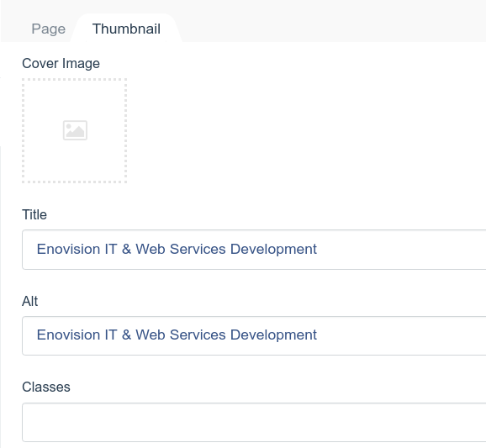Click the Alt field label
Viewport: 486px width, 448px height.
point(29,301)
